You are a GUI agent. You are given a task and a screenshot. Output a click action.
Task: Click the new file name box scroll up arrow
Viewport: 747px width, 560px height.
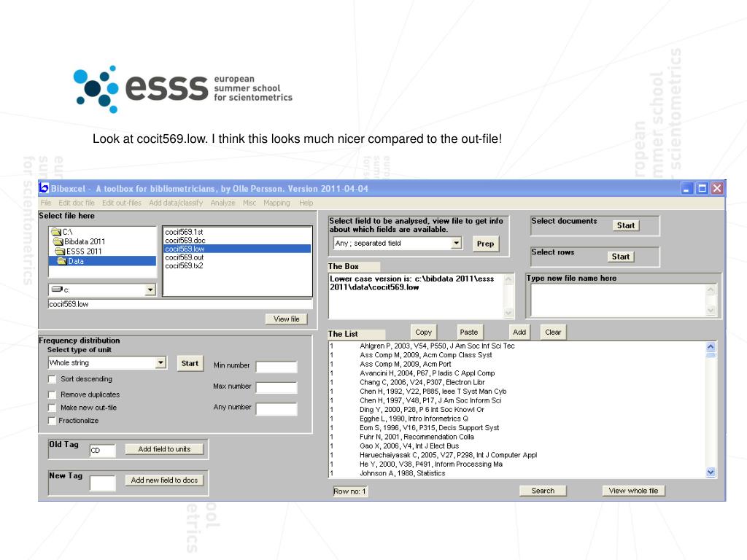pos(711,289)
